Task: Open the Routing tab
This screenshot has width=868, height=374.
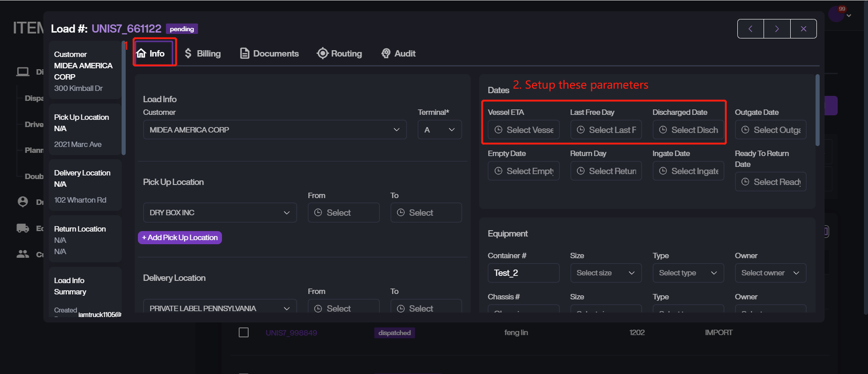Action: coord(340,53)
